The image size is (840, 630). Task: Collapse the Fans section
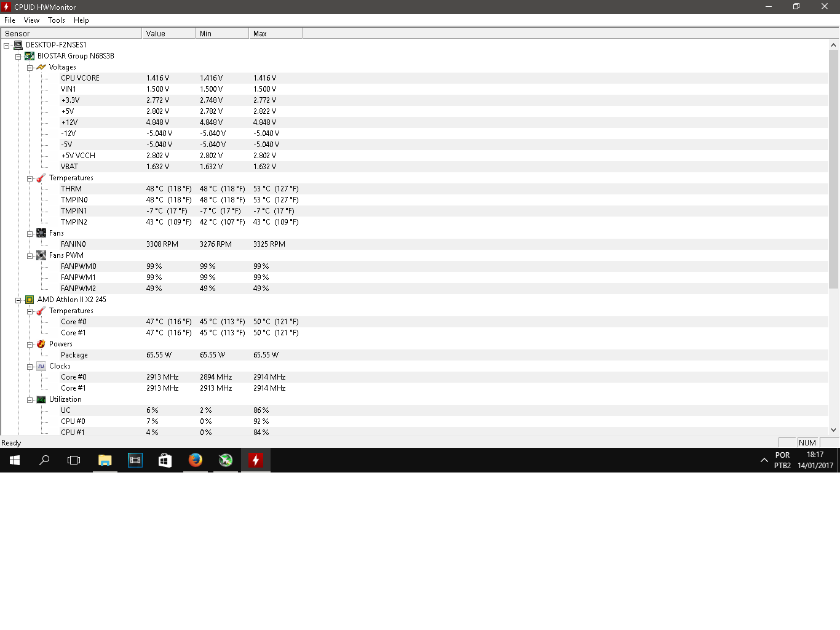click(x=30, y=234)
